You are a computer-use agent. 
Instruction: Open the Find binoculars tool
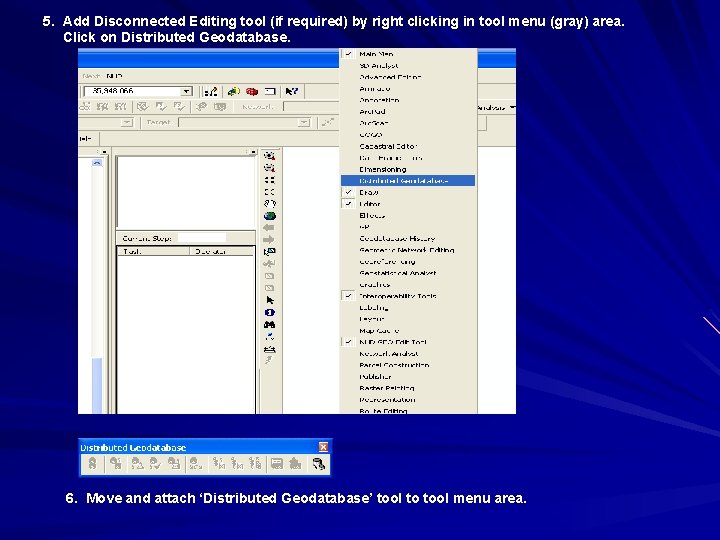[x=270, y=325]
